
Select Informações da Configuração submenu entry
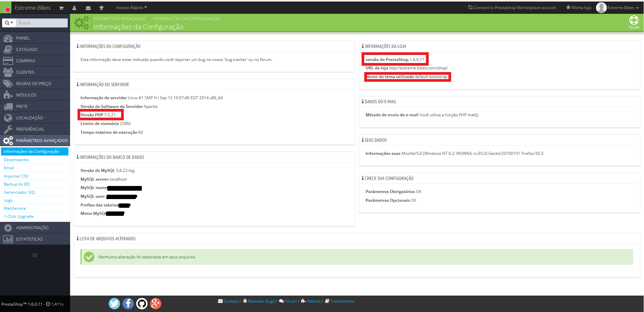[35, 151]
